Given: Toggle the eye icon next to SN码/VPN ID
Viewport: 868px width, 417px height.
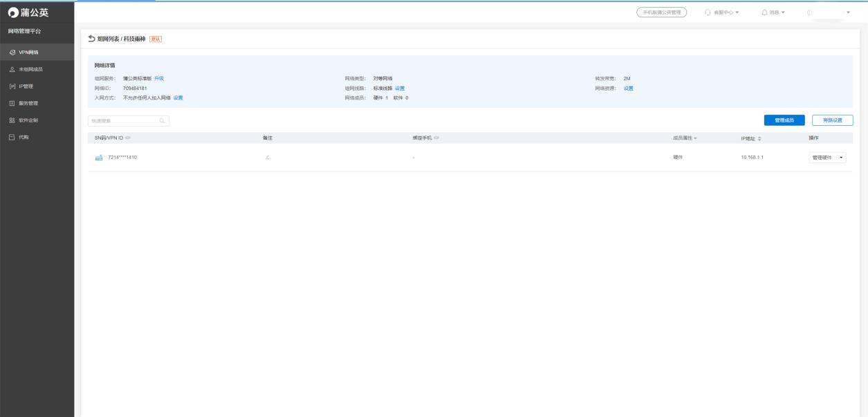Looking at the screenshot, I should (x=129, y=138).
